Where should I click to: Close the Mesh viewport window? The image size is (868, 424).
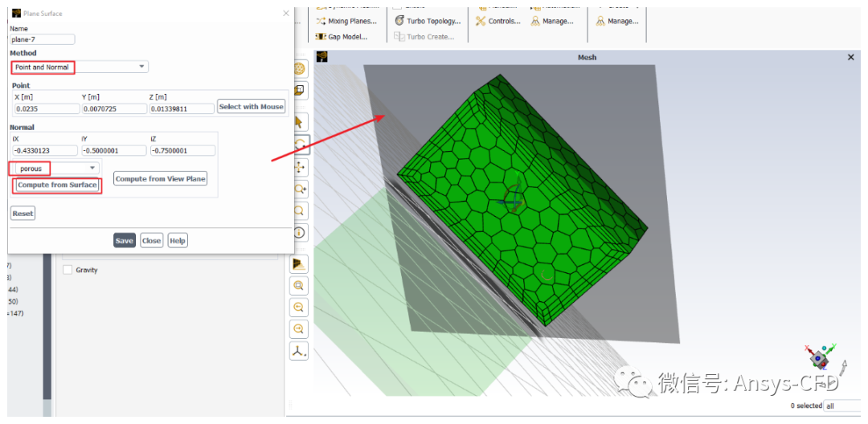851,57
